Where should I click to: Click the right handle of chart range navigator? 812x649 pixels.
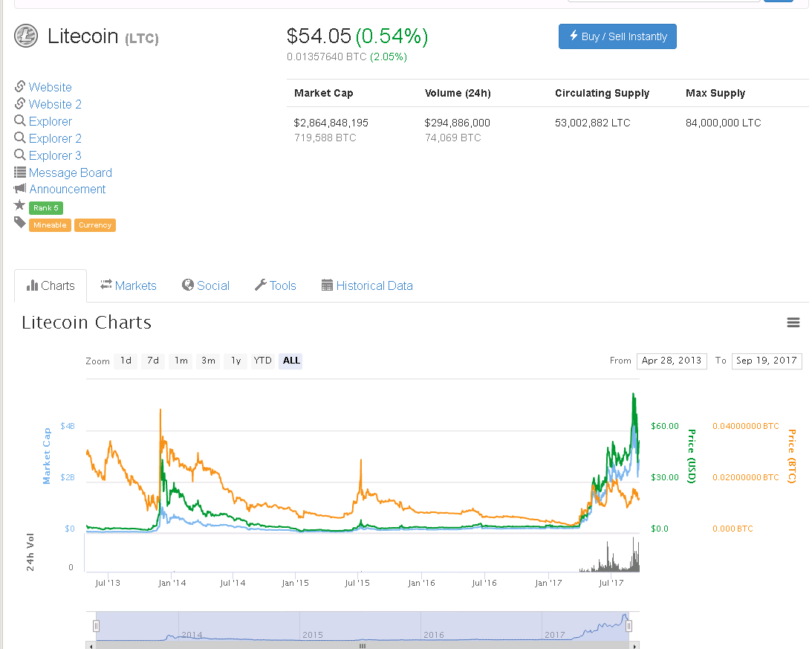coord(629,626)
